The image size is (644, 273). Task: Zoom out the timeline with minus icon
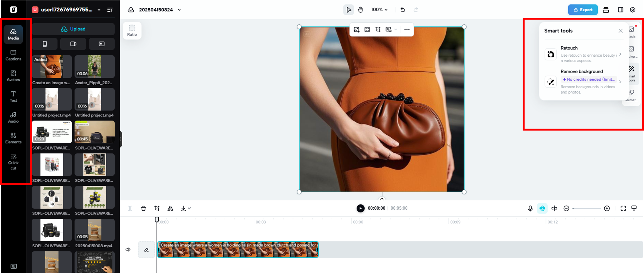[x=566, y=208]
